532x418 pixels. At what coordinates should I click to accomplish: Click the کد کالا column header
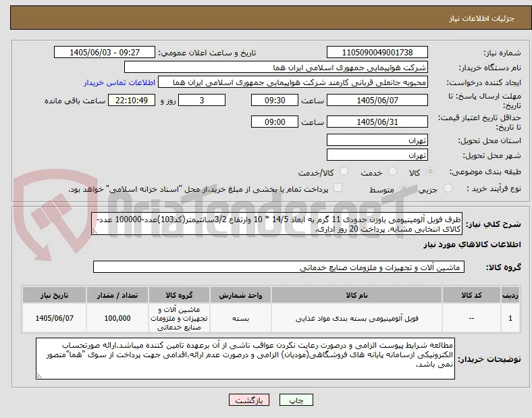(471, 295)
